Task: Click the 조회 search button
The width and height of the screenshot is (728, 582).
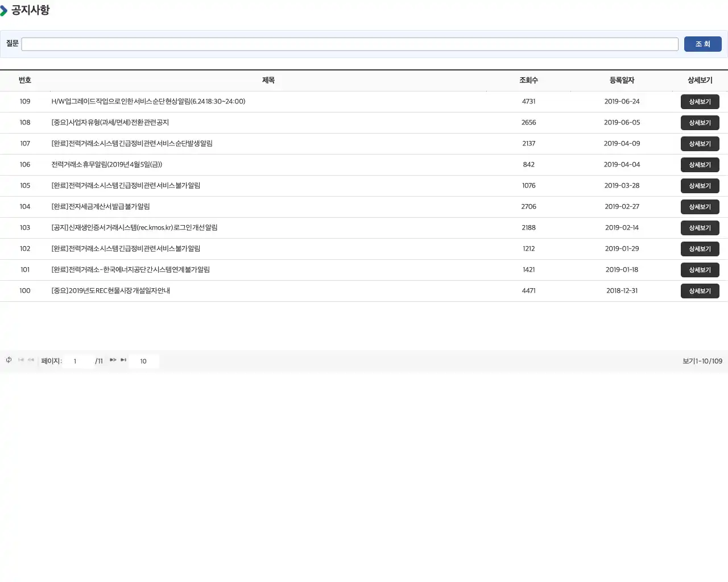Action: [702, 44]
